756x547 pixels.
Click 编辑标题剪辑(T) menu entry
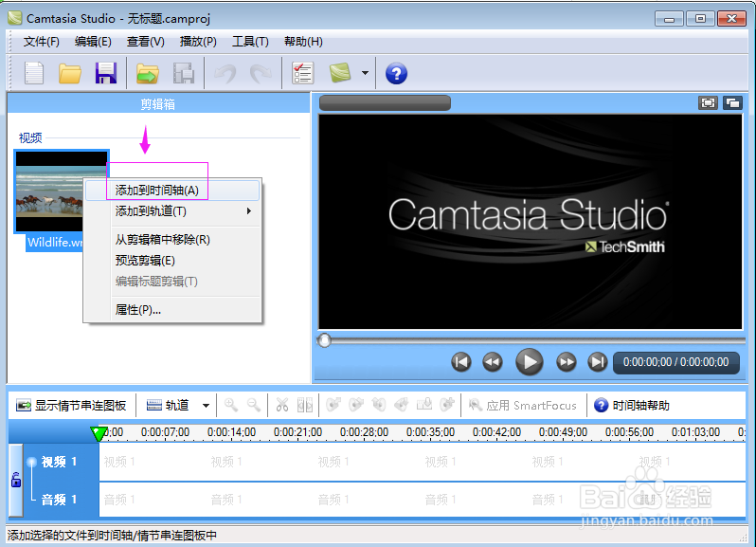tap(172, 282)
